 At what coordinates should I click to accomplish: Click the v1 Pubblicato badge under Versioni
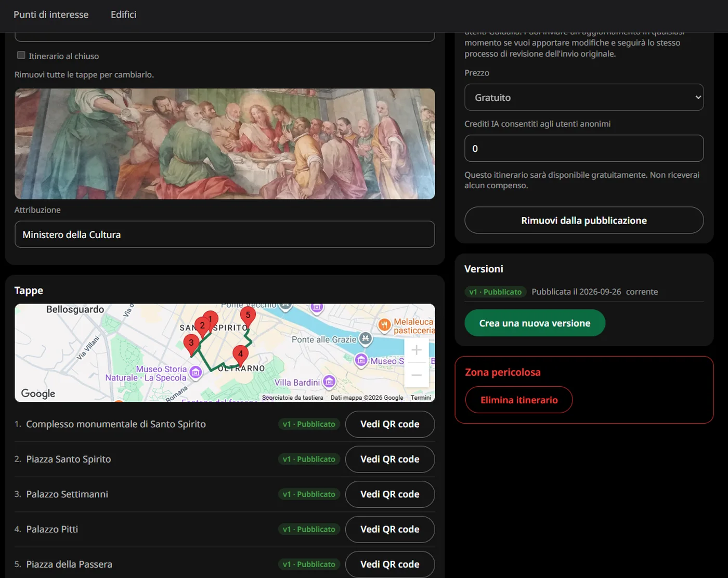click(496, 292)
